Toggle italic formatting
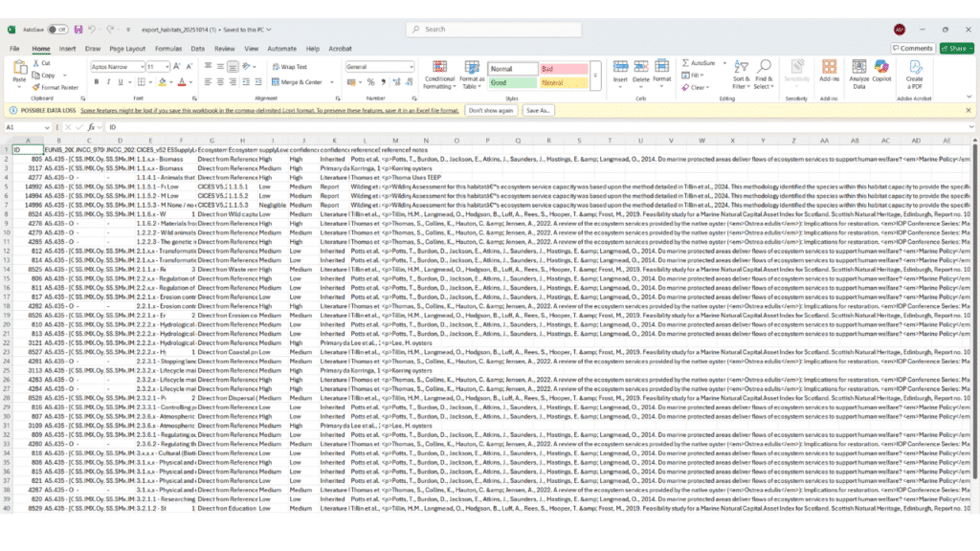Viewport: 980px width, 551px height. [x=108, y=82]
